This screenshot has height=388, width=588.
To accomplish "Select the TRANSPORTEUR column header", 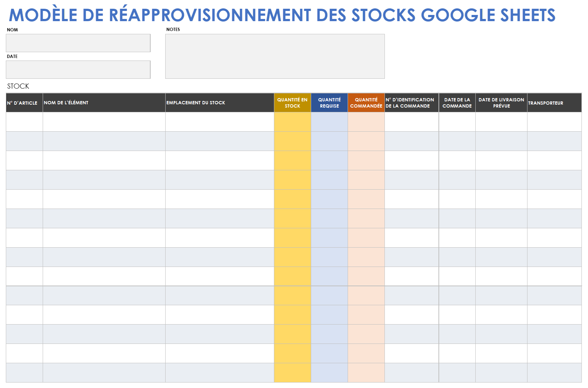I will pyautogui.click(x=554, y=103).
